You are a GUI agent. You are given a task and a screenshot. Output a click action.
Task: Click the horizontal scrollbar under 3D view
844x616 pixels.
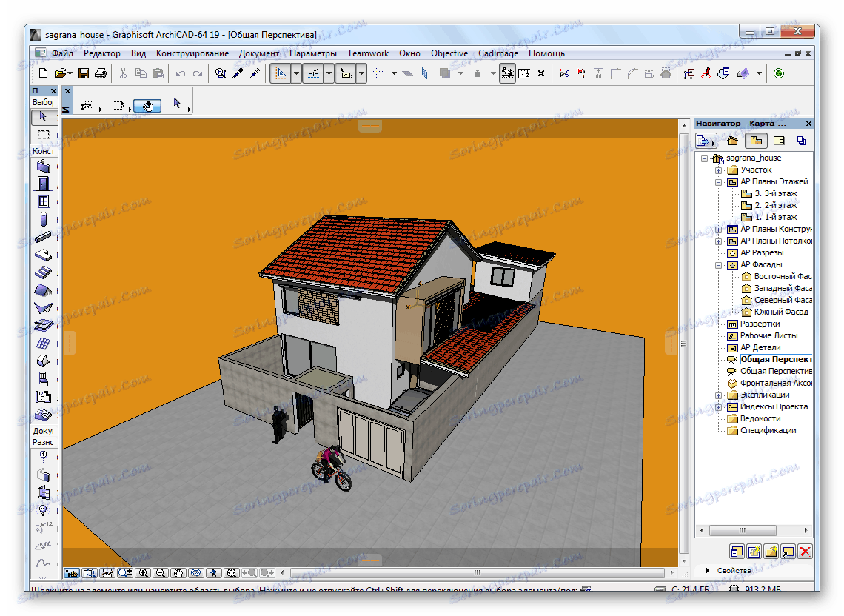pyautogui.click(x=477, y=572)
